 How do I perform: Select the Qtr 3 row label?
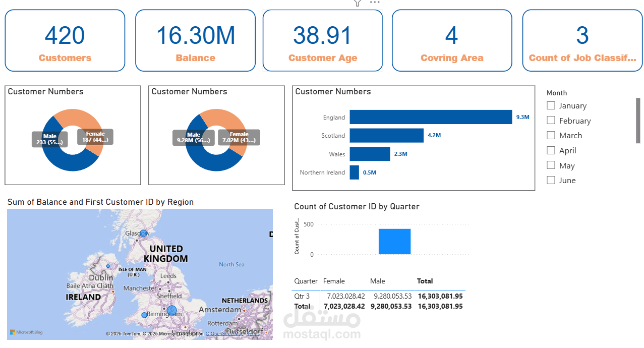point(302,297)
